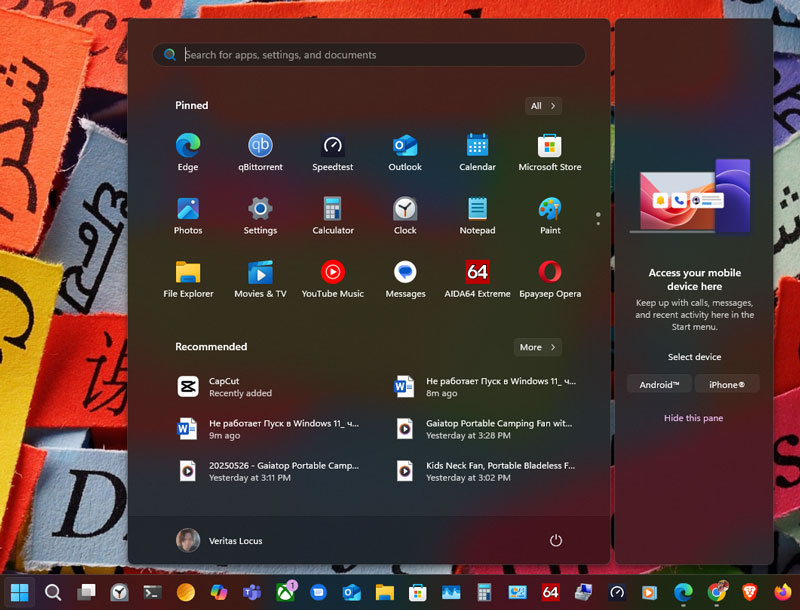Focus the Start menu search box
The height and width of the screenshot is (610, 800).
(x=369, y=55)
